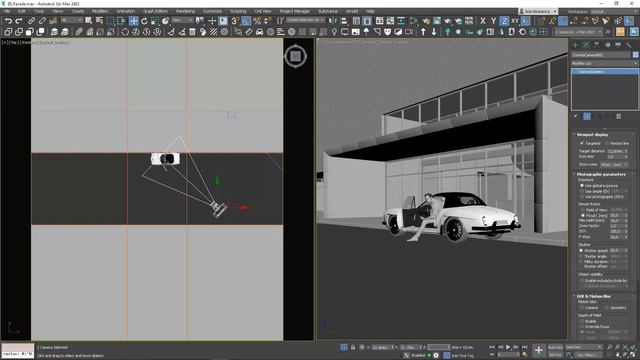The image size is (640, 360).
Task: Click the Pin Stack icon below modifier stack
Action: [576, 116]
